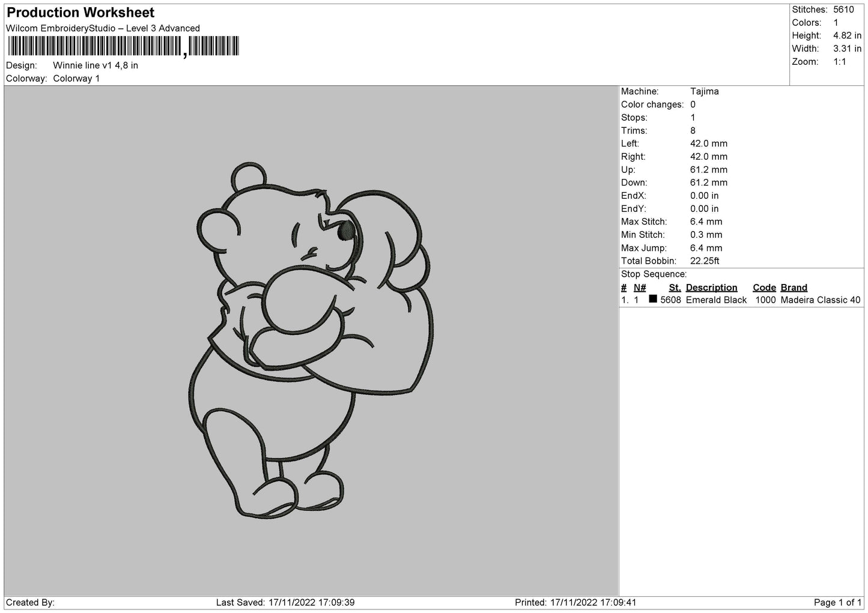
Task: Click 'Printed: 17/11/2022 17:09:41' footer text
Action: (x=576, y=602)
